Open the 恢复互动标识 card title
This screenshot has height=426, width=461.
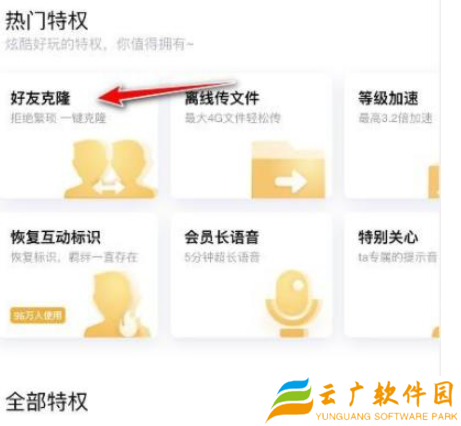click(56, 237)
